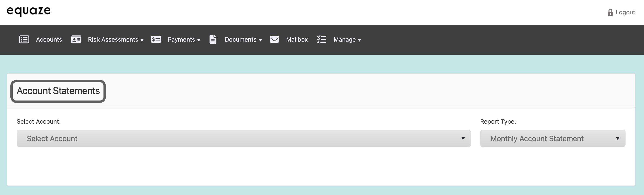Screen dimensions: 644x195
Task: Click the Risk Assessments ID card icon
Action: point(76,40)
